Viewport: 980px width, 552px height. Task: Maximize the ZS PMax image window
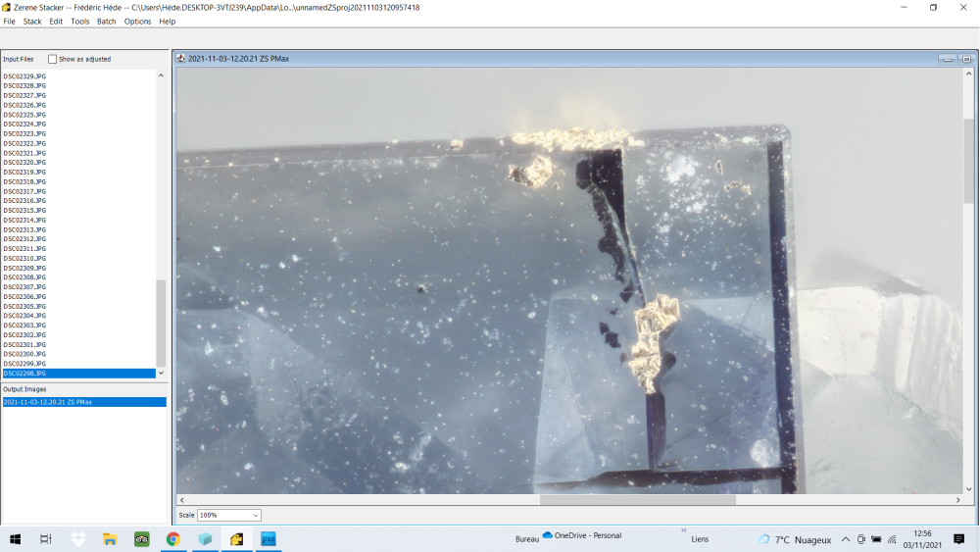(x=965, y=59)
